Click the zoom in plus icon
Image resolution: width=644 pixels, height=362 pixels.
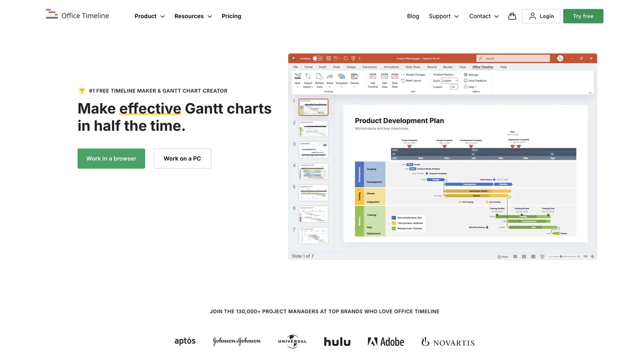point(579,256)
